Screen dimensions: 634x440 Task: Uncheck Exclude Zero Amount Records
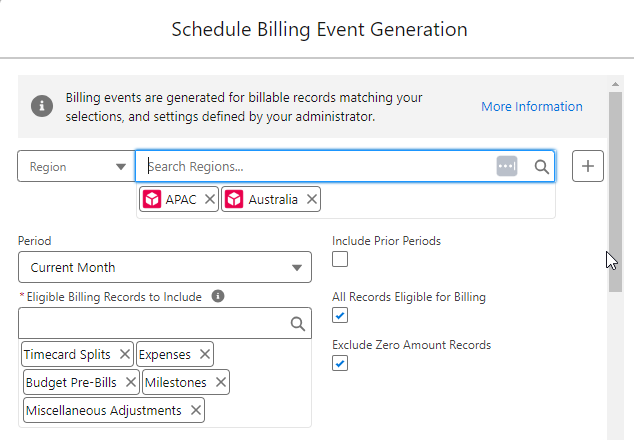340,363
